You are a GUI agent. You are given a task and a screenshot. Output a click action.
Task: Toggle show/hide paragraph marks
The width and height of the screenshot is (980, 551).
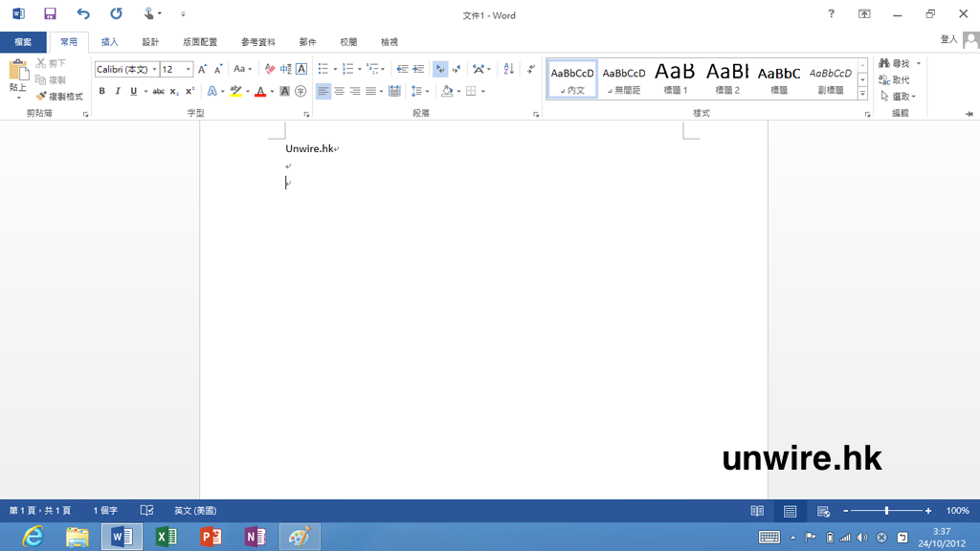tap(531, 69)
